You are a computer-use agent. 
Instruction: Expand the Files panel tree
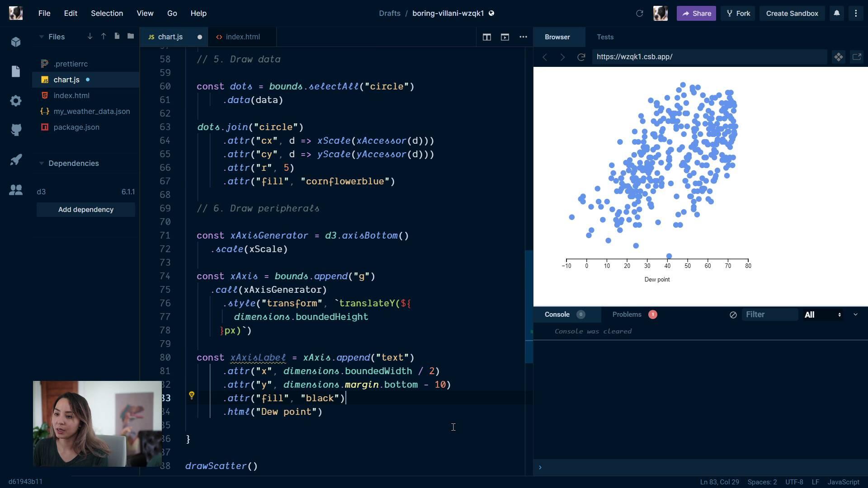coord(41,37)
